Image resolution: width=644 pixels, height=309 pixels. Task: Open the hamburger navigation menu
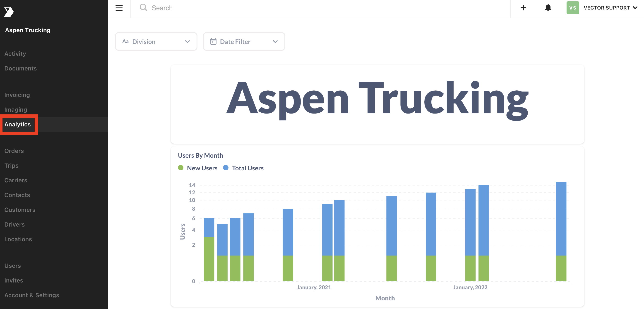pyautogui.click(x=119, y=8)
